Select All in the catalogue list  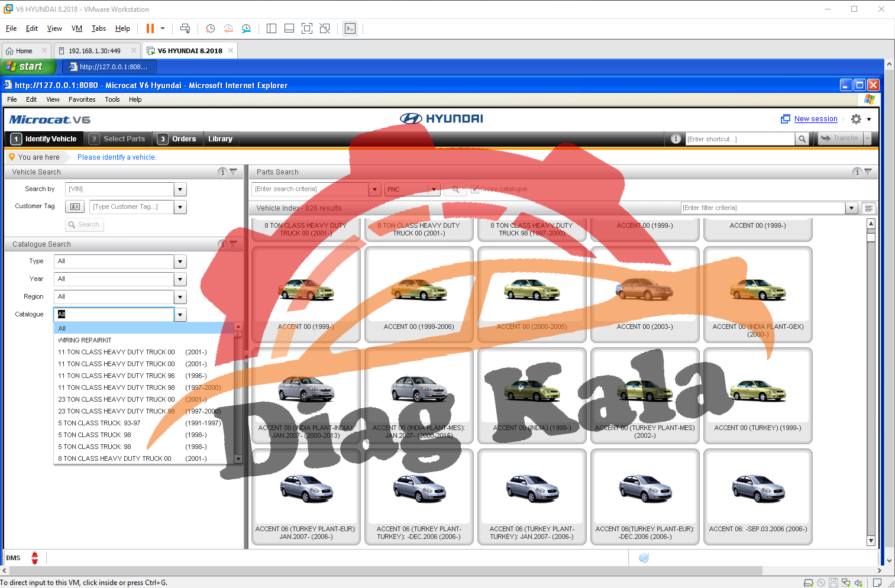coord(144,328)
